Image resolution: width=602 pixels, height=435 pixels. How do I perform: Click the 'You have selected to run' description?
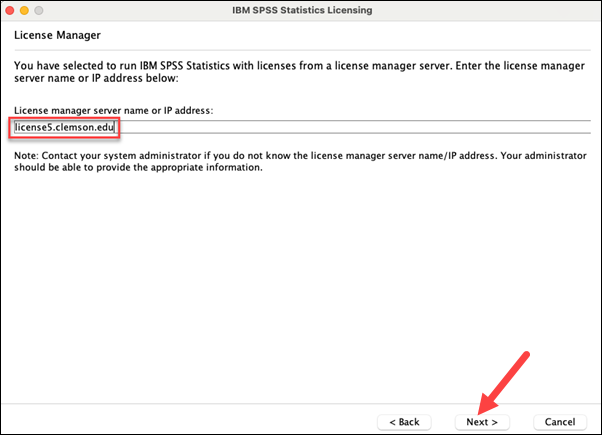click(x=299, y=72)
